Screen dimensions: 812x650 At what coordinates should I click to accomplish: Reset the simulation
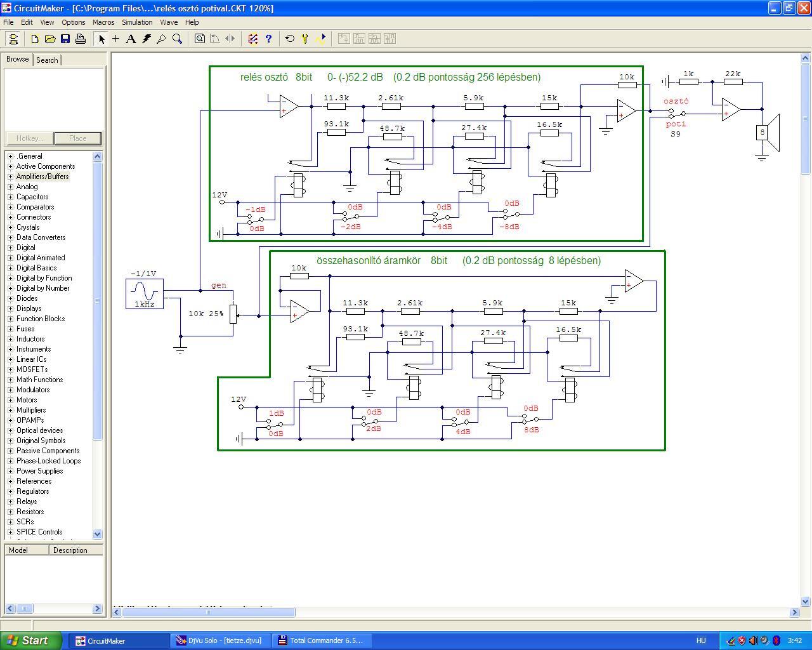point(290,39)
